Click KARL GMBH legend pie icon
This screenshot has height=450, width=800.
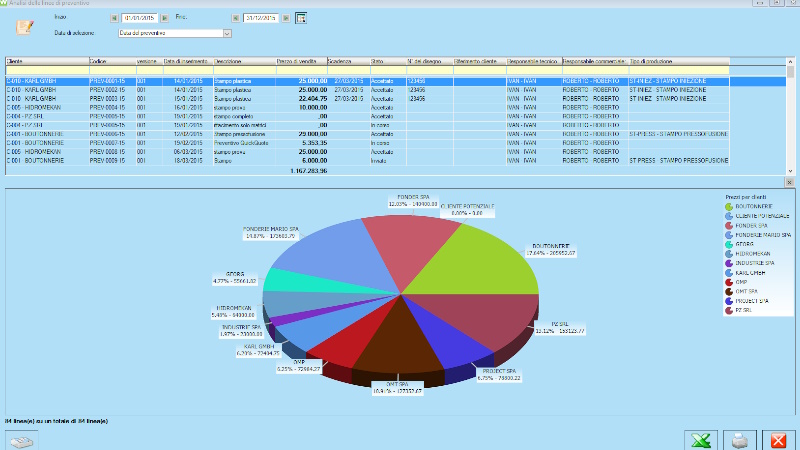pyautogui.click(x=729, y=273)
